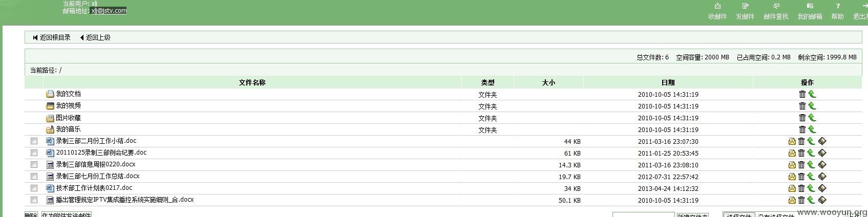Open 发邮件 compose icon in header
Screen dimensions: 868x217
click(x=745, y=11)
